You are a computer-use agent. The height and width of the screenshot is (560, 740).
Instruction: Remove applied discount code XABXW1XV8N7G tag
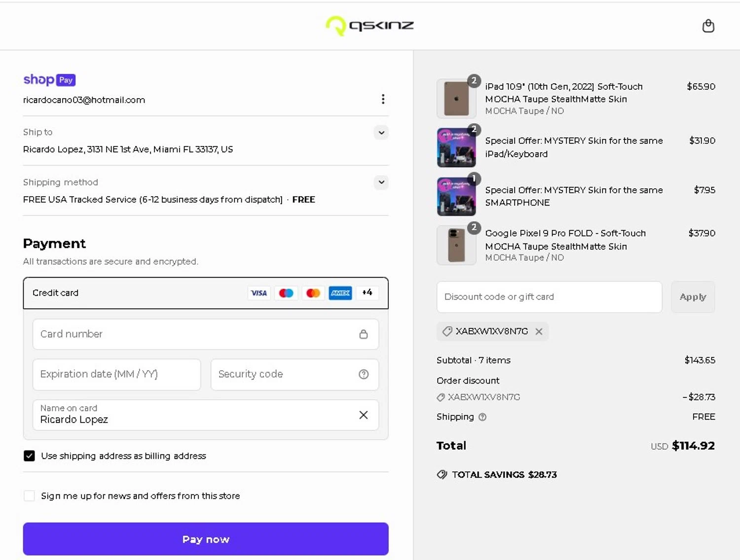pyautogui.click(x=539, y=331)
